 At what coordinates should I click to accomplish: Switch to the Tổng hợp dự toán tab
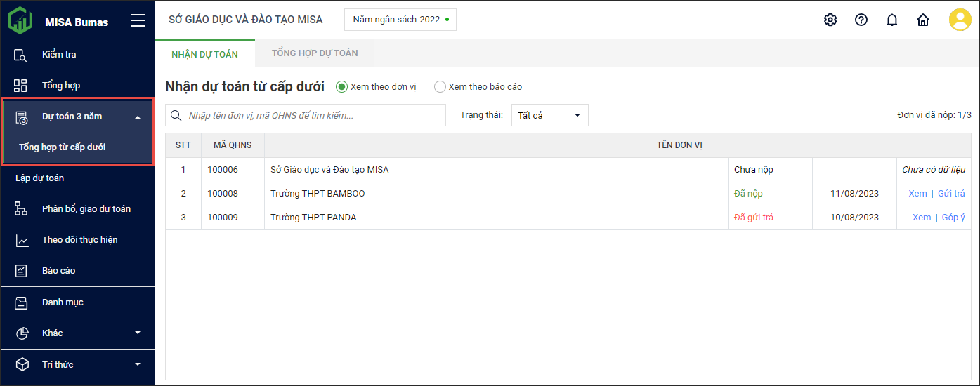coord(315,53)
